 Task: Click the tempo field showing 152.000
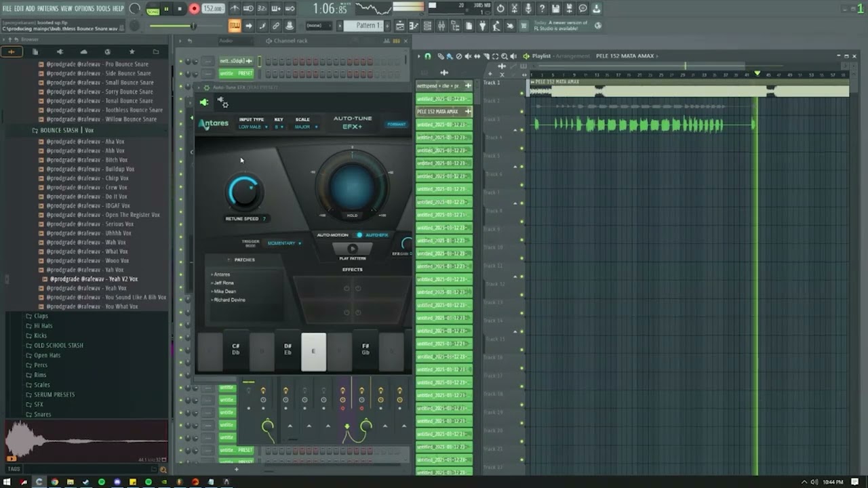point(212,9)
